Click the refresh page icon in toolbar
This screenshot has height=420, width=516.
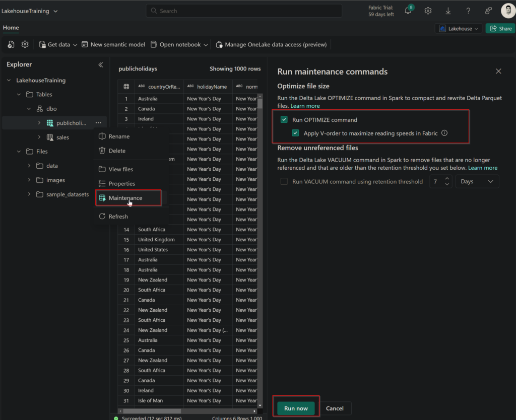11,44
